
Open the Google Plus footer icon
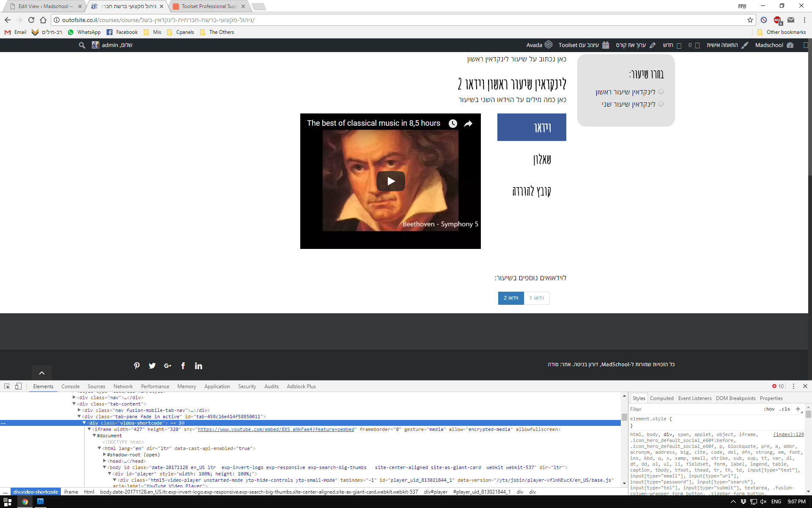coord(167,366)
